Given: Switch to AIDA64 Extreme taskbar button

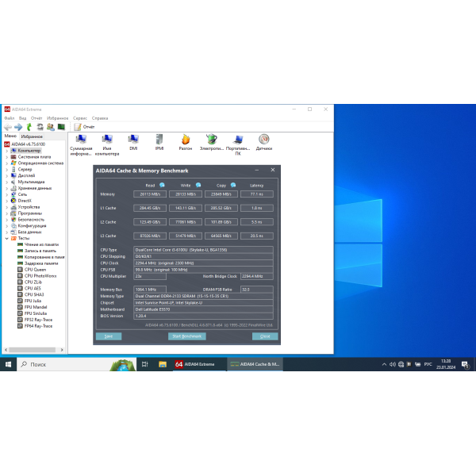Looking at the screenshot, I should [x=199, y=364].
